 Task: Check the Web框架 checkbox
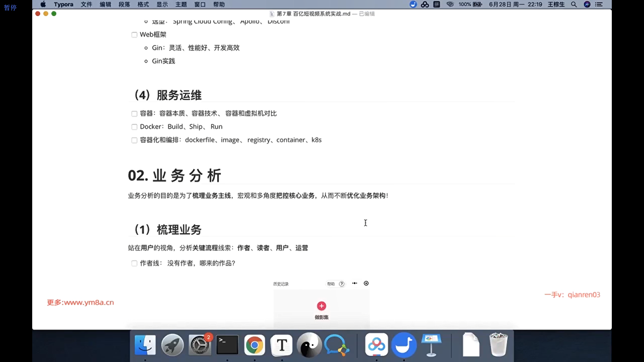(135, 35)
